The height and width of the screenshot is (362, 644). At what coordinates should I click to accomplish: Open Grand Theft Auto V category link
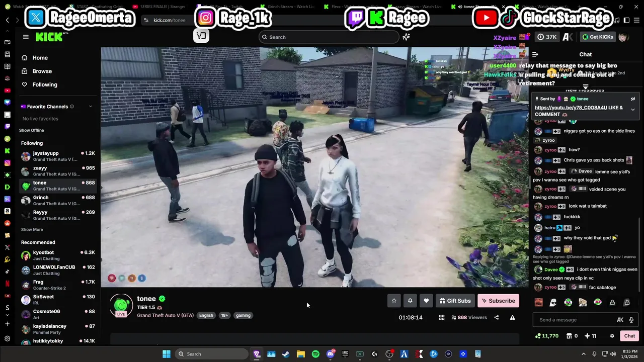click(x=166, y=315)
